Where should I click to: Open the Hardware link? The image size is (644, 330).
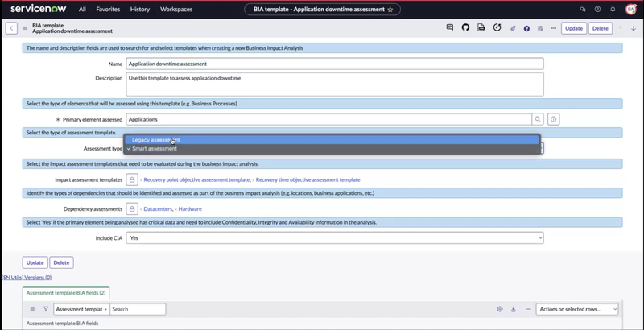[190, 209]
